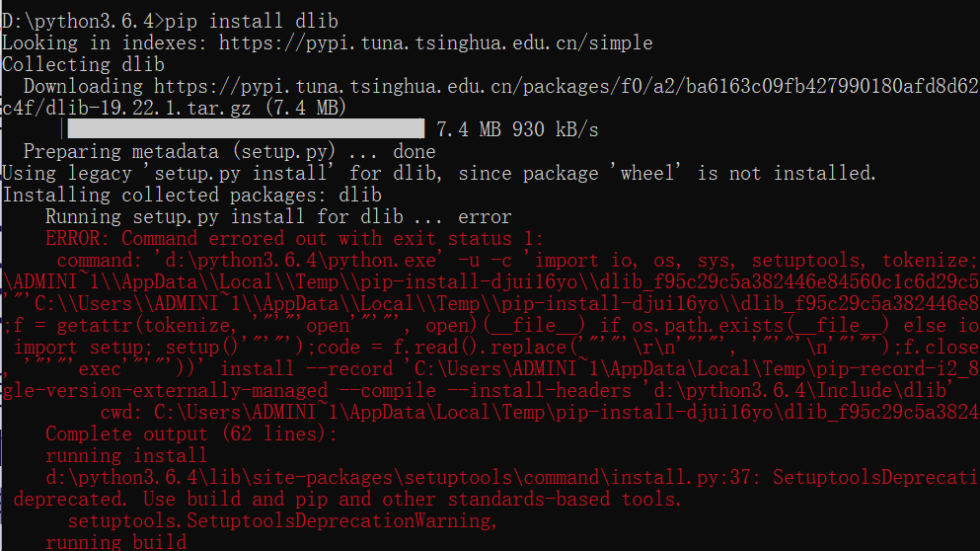Click the 'pip-install-djui16yo' temp path line
Image resolution: width=980 pixels, height=551 pixels.
tap(490, 282)
